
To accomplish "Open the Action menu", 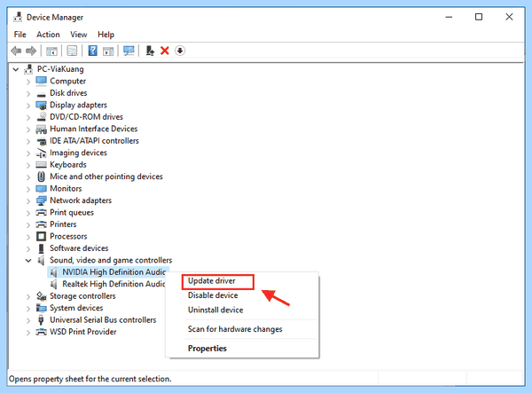I will pyautogui.click(x=48, y=35).
